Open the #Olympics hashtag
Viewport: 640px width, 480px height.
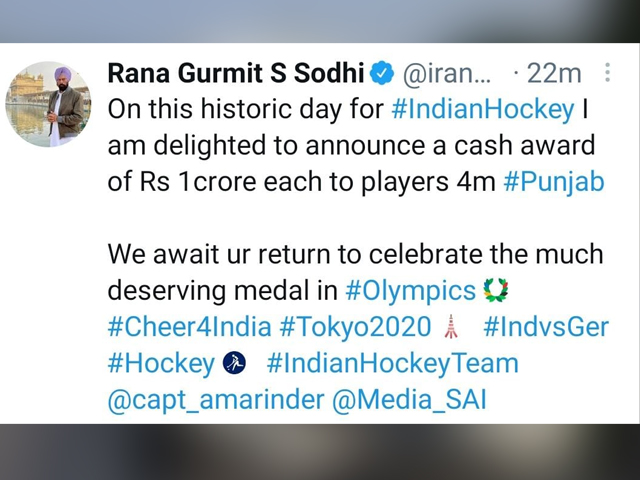pos(410,291)
